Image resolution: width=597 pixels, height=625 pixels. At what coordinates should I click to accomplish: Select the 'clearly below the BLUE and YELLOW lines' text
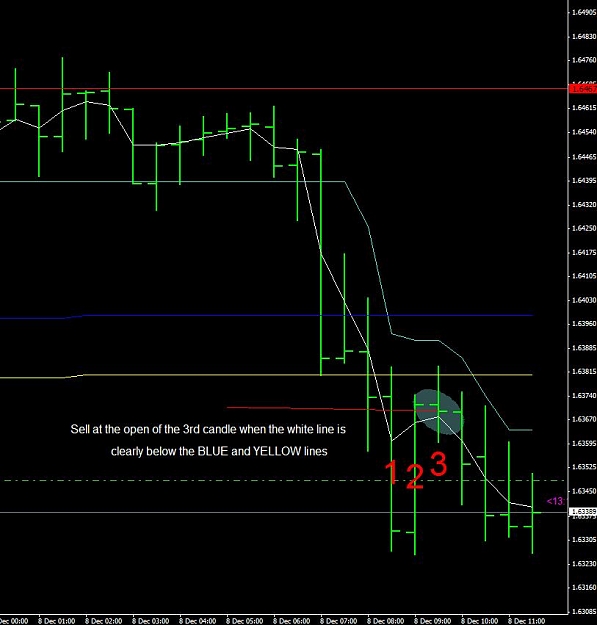(219, 451)
